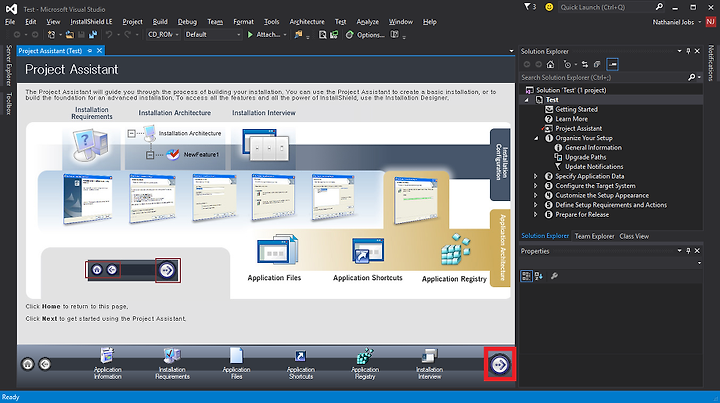Collapse the Organize Your Setup node
The image size is (720, 403).
coord(536,138)
